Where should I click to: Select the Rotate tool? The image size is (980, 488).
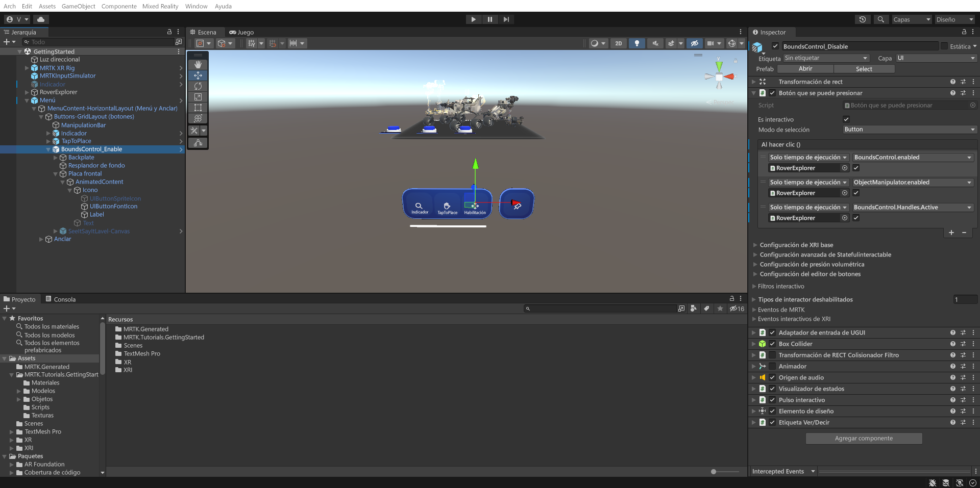pyautogui.click(x=198, y=86)
